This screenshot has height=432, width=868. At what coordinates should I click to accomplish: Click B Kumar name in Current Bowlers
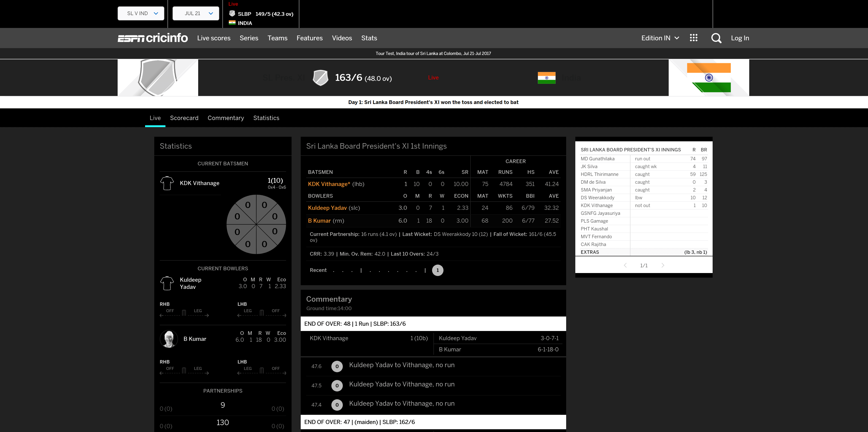pyautogui.click(x=195, y=339)
